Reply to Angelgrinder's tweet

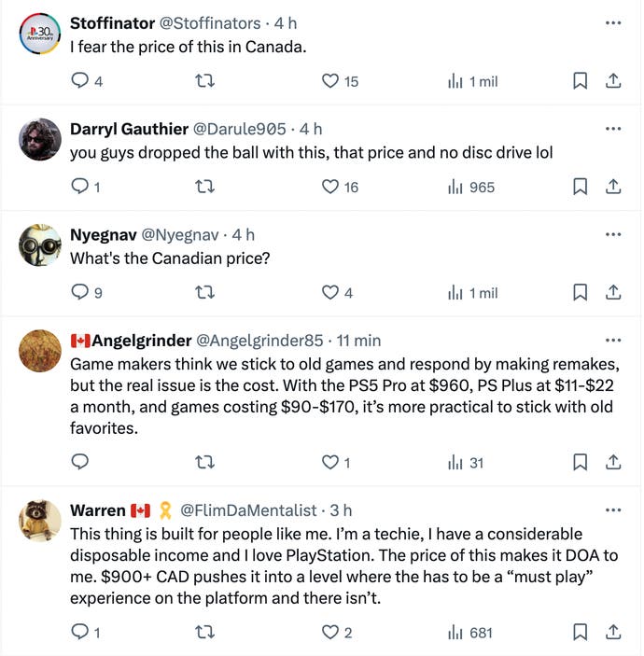click(80, 462)
